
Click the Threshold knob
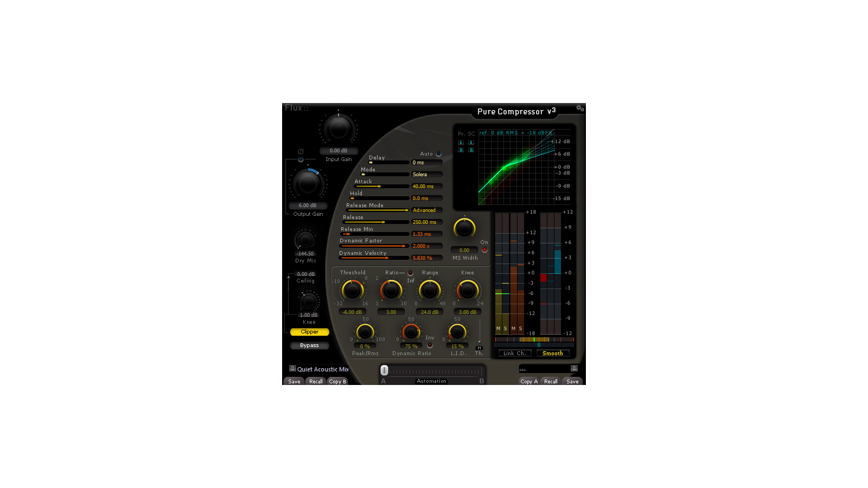352,291
